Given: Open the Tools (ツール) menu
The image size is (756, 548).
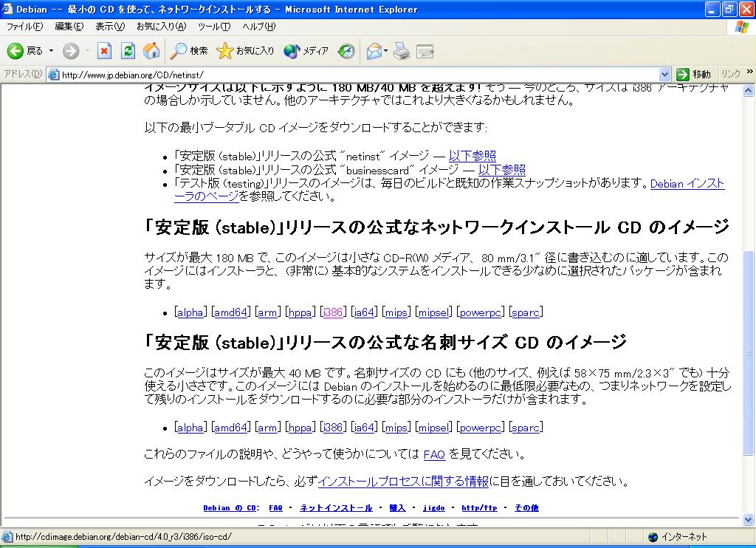Looking at the screenshot, I should [214, 27].
